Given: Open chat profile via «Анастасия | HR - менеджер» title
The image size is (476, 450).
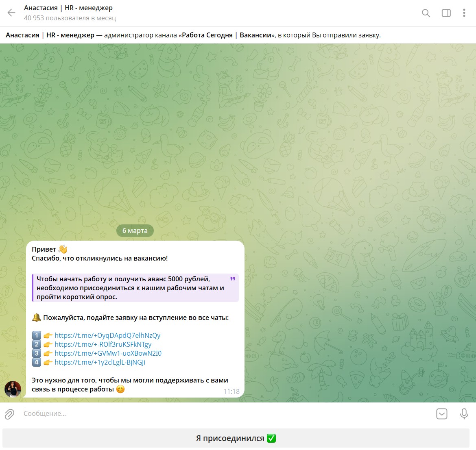Looking at the screenshot, I should click(x=68, y=8).
